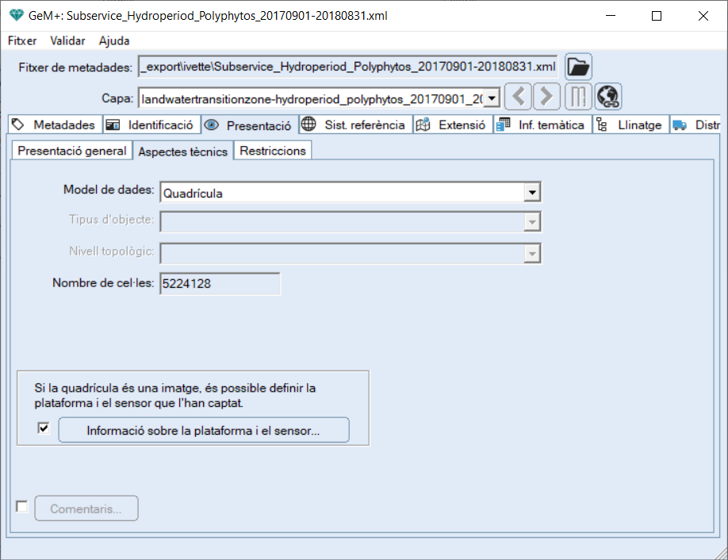Open metadata file with the folder icon
728x560 pixels.
point(578,67)
